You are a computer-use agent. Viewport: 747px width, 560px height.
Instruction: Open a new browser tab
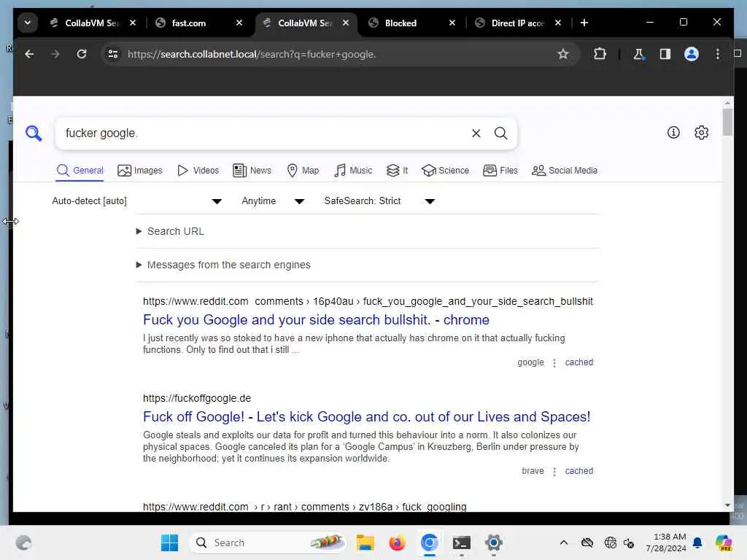tap(584, 23)
